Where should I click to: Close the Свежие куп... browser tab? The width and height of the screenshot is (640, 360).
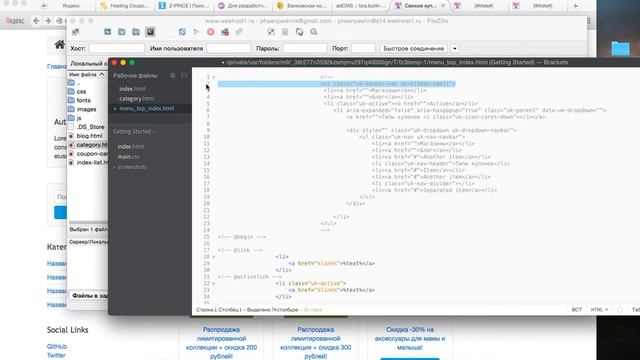click(443, 6)
